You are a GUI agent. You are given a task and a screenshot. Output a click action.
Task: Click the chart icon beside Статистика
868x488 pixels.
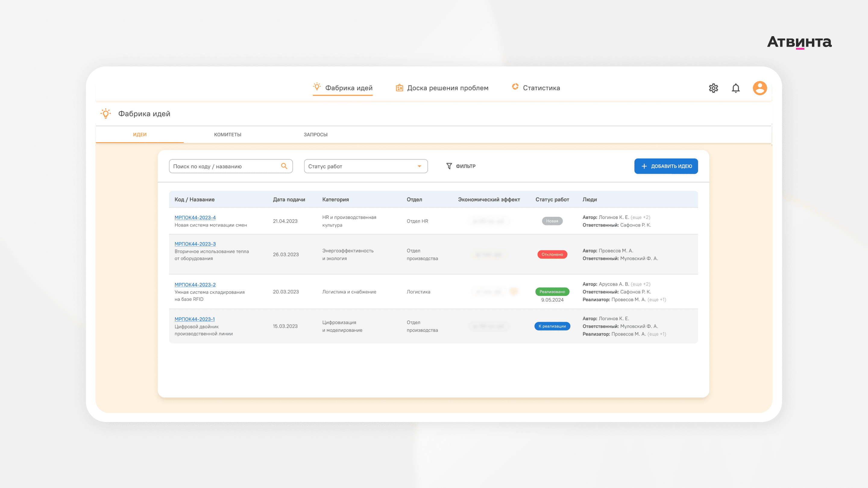(515, 86)
